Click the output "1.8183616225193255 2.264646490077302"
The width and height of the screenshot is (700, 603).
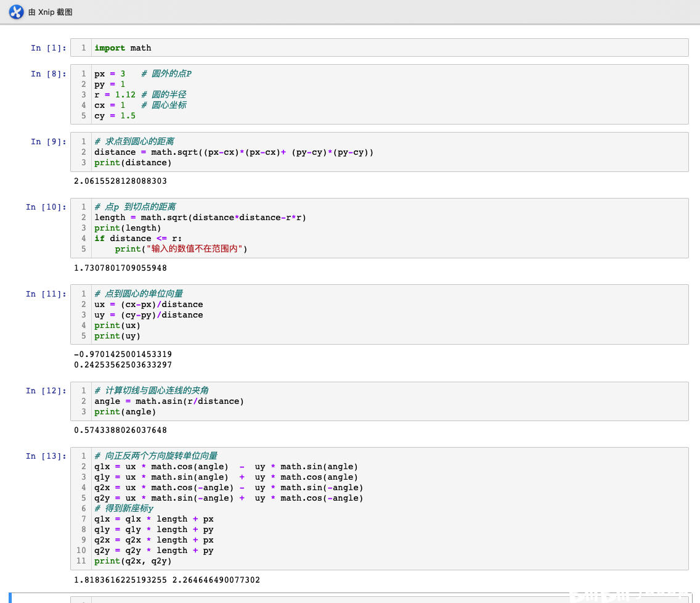(166, 580)
